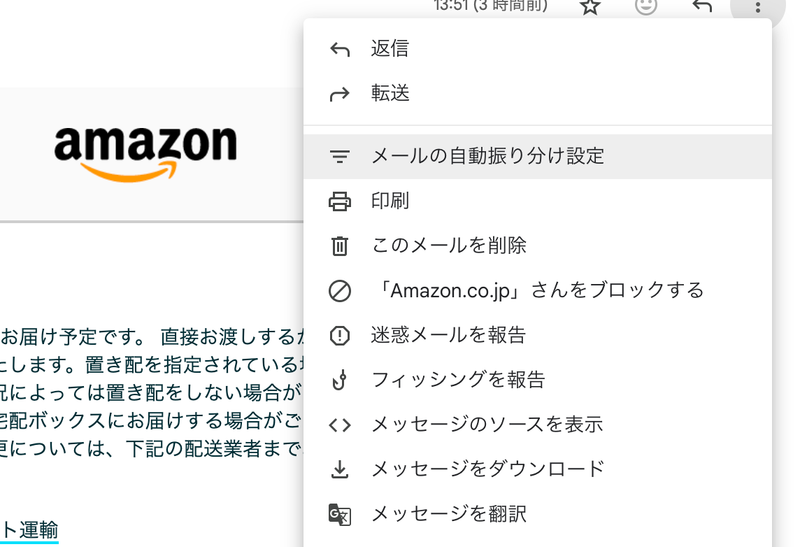Select メッセージをダウンロード text
Image resolution: width=800 pixels, height=547 pixels.
pos(488,469)
